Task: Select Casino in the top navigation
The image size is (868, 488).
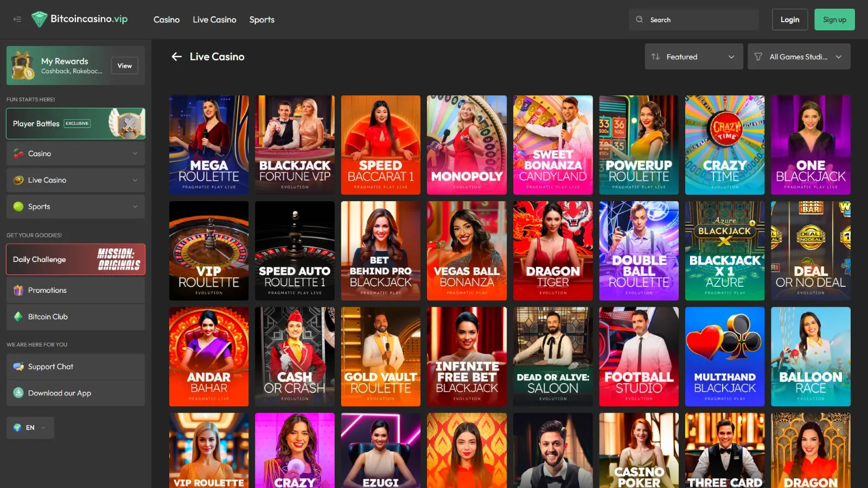Action: point(166,20)
